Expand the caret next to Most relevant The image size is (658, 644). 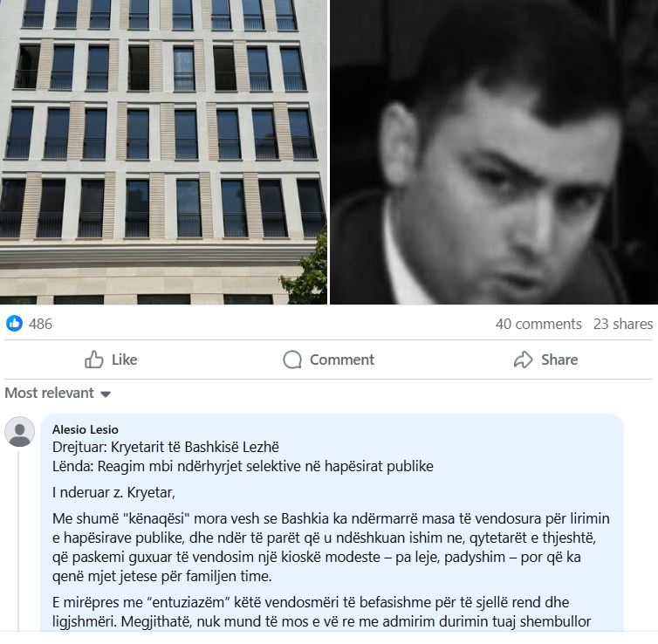(x=106, y=394)
